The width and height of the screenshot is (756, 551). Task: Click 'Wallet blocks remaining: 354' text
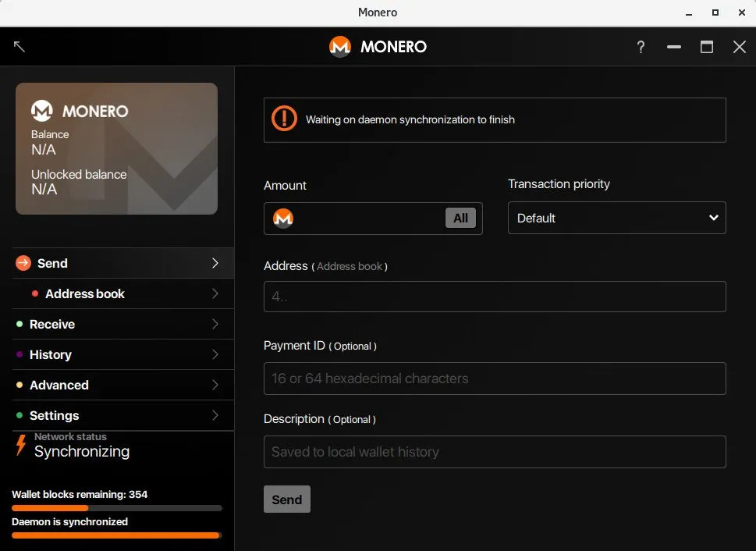click(x=80, y=495)
